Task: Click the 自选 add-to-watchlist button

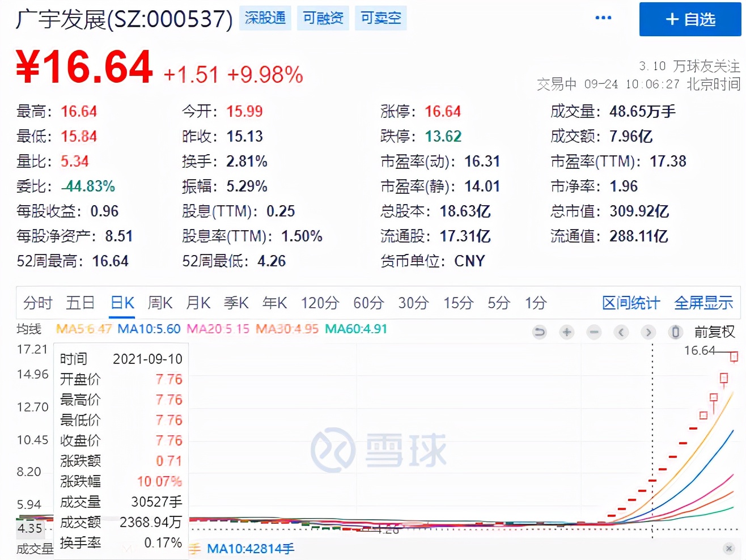Action: point(689,19)
